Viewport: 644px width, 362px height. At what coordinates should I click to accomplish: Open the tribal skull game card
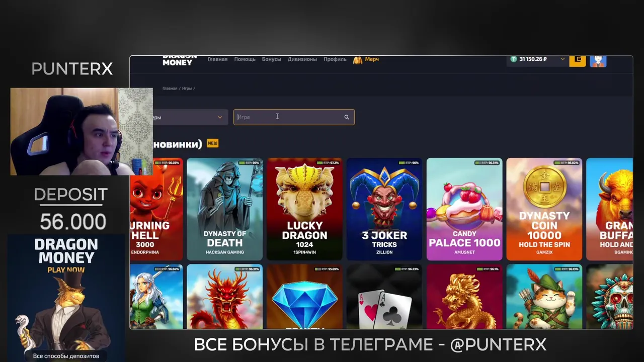[610, 297]
